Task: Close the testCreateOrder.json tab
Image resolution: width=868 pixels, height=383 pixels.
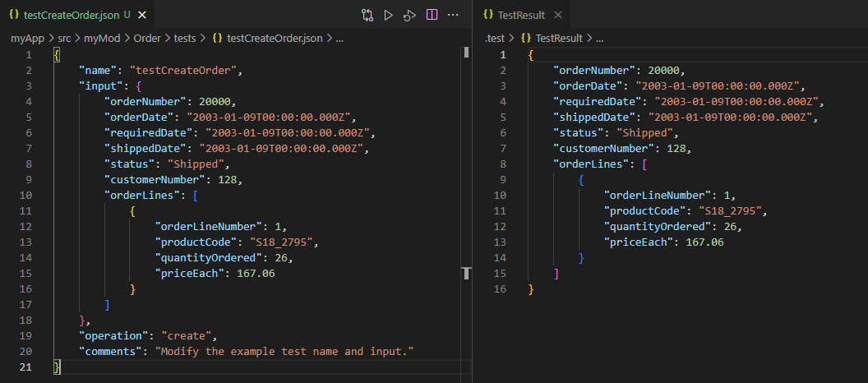Action: pos(141,16)
